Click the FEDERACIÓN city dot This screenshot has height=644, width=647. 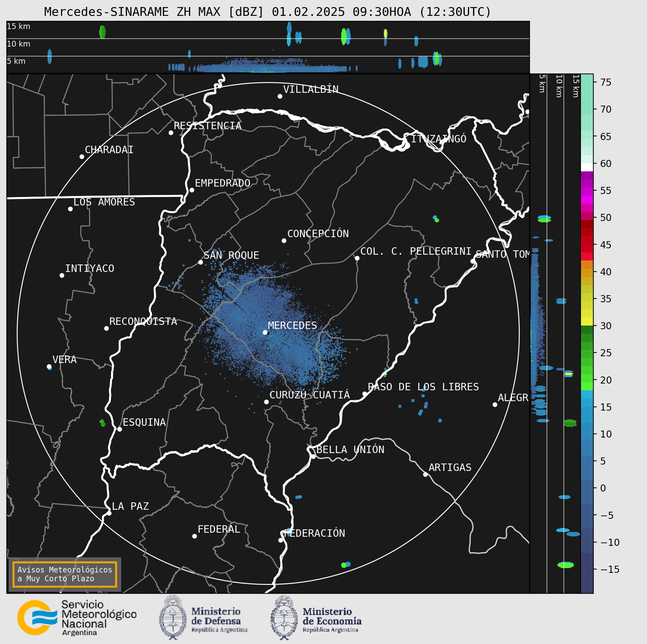point(280,540)
